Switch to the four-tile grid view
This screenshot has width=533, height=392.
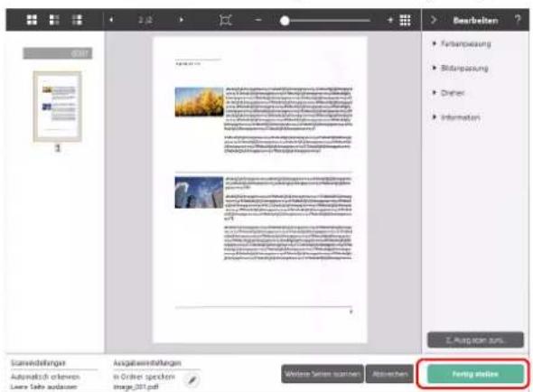(x=32, y=20)
